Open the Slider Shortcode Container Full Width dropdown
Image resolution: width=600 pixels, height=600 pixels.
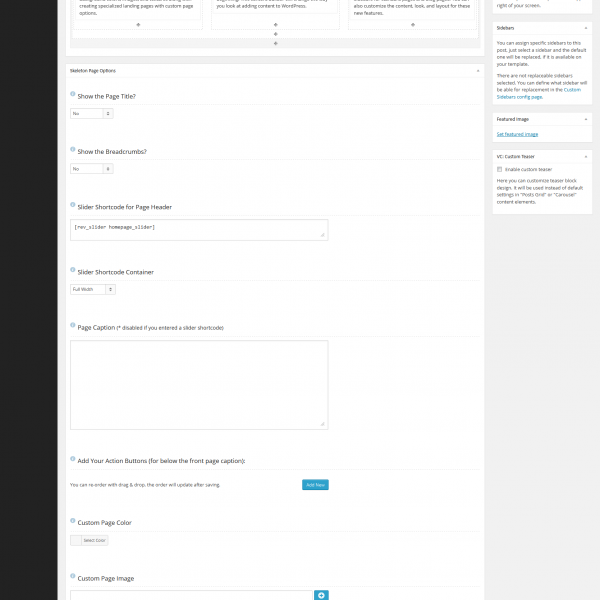pos(93,289)
